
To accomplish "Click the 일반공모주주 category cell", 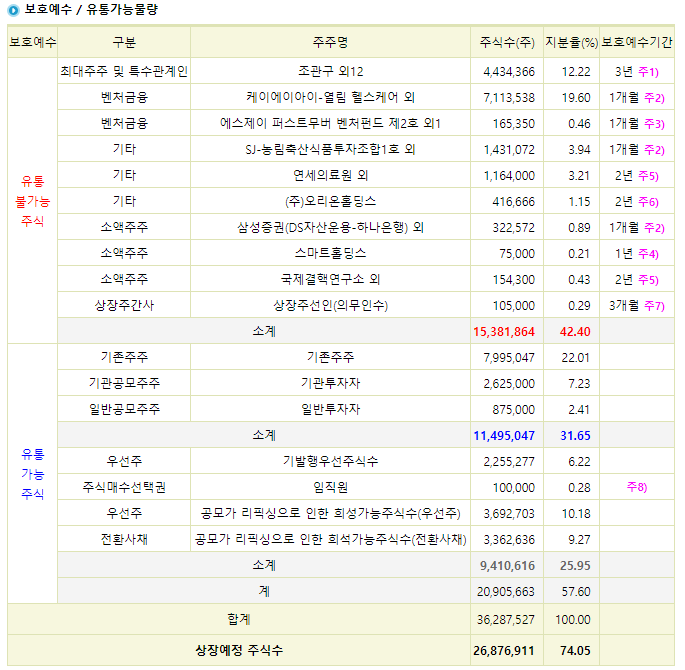I will pyautogui.click(x=125, y=409).
